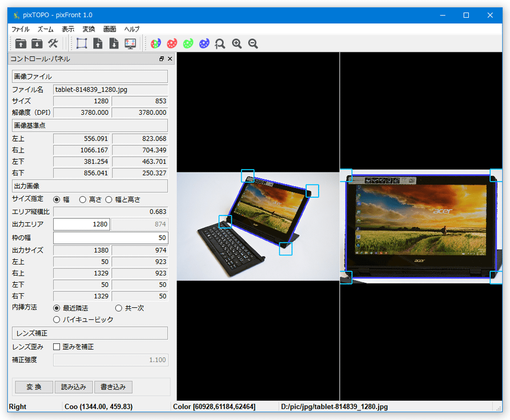
Task: Show the blue palette channel
Action: [x=204, y=43]
